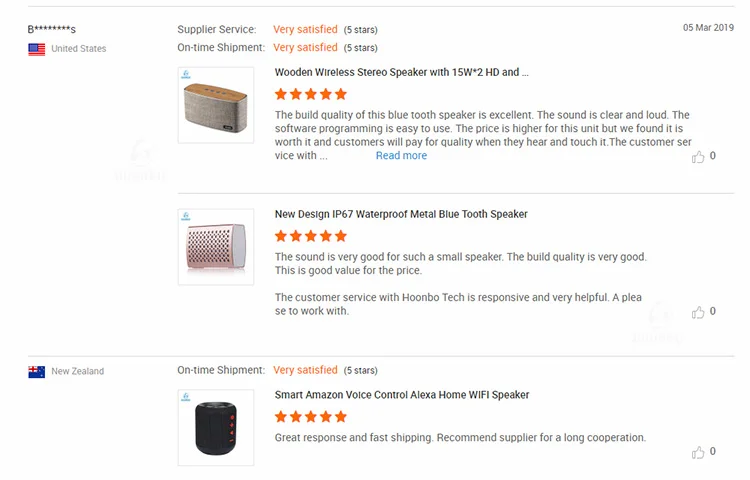Click Supplier Service Very satisfied rating

coord(305,30)
